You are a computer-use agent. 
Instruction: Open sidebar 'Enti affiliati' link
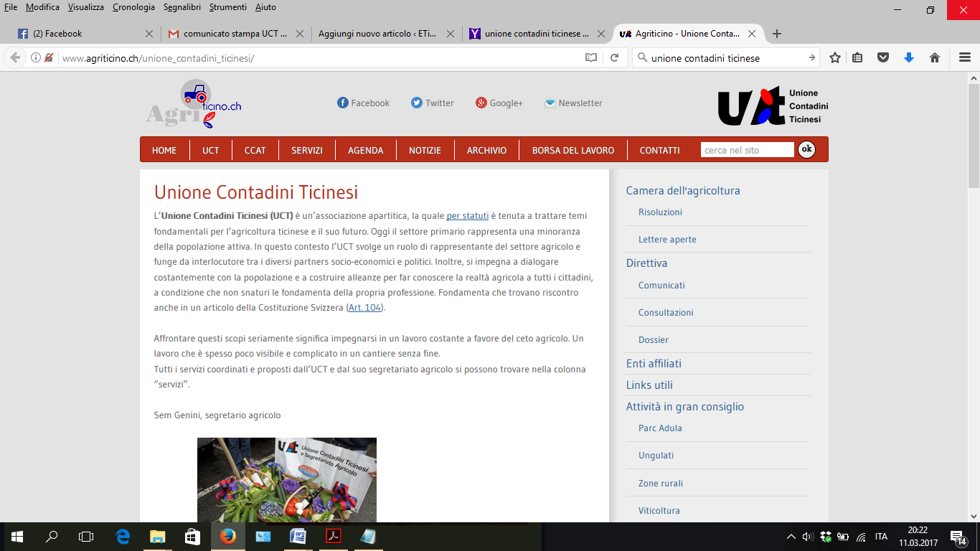pyautogui.click(x=654, y=364)
